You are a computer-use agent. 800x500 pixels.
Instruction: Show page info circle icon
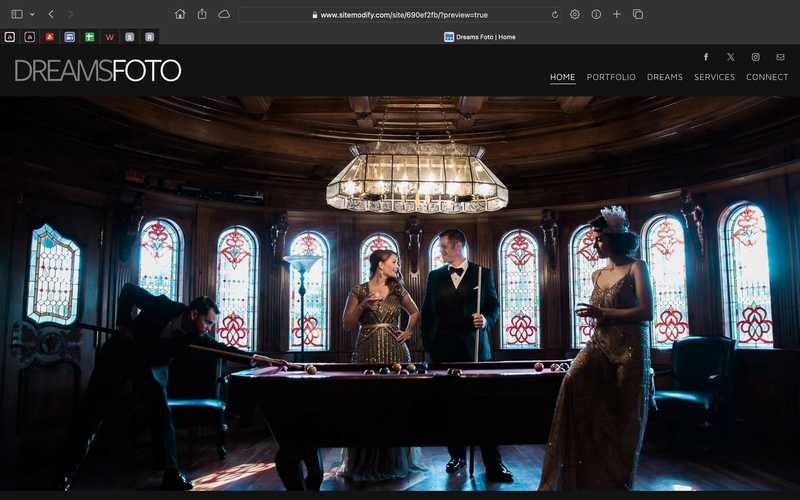pos(596,14)
